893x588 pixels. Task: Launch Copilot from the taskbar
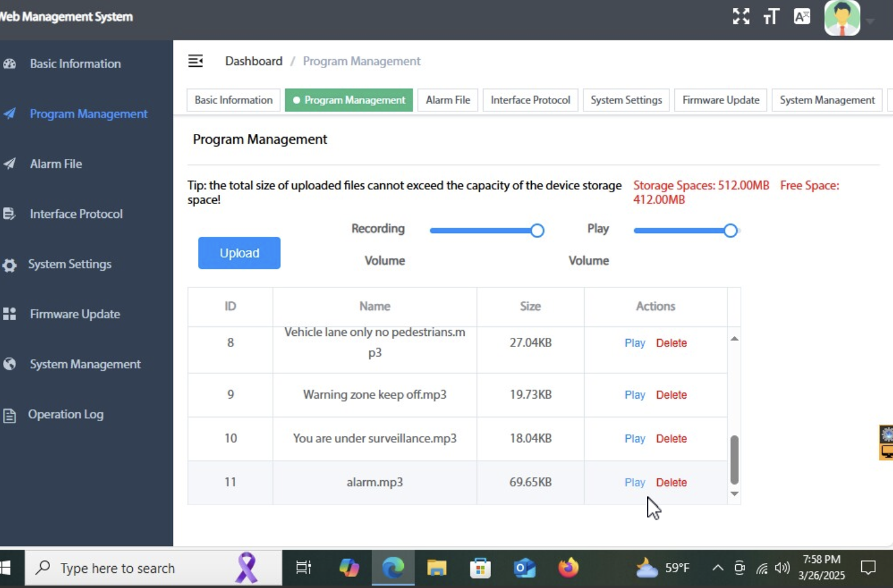[x=349, y=568]
